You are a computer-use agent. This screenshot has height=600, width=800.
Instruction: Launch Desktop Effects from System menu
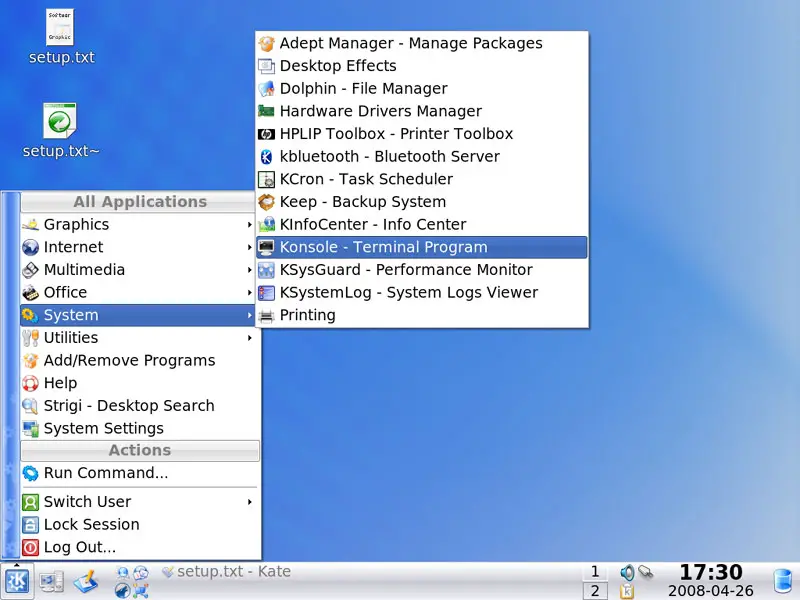[421, 66]
